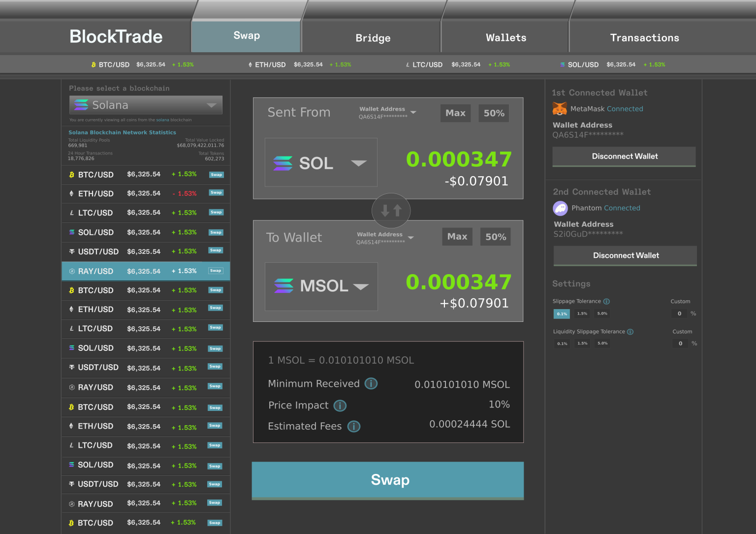Click the Minimum Received info icon
The image size is (756, 534).
371,383
